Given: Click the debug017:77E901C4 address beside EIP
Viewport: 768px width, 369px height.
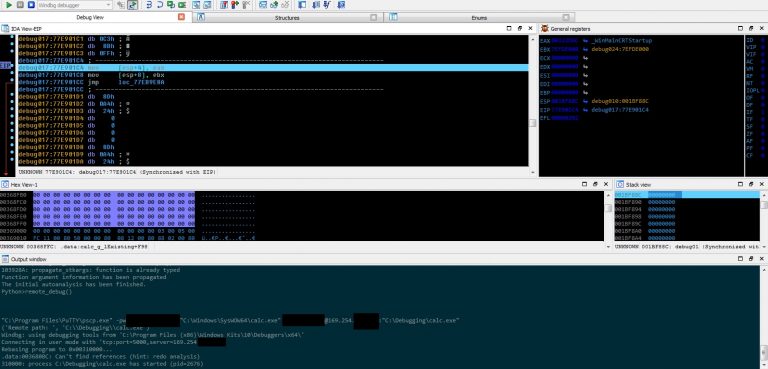Looking at the screenshot, I should (620, 110).
